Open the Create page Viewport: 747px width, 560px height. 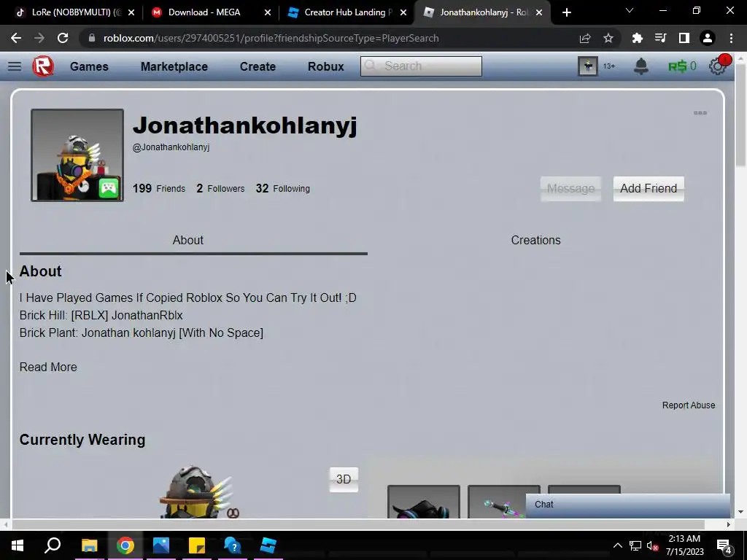pos(258,66)
